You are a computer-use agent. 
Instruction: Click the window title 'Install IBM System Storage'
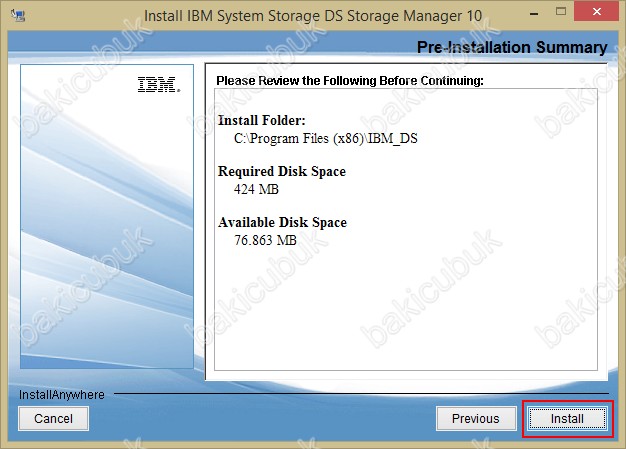313,16
